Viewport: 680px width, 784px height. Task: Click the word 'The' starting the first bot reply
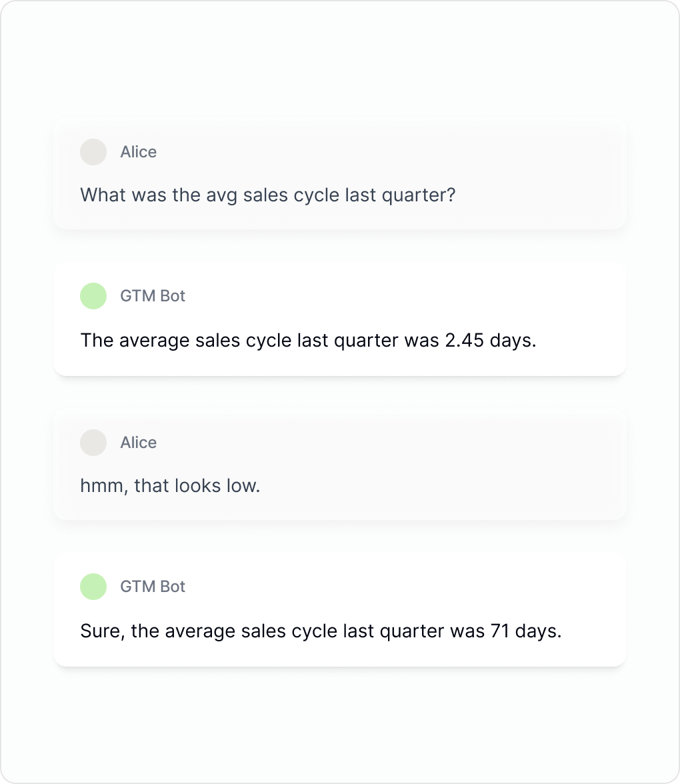(97, 341)
